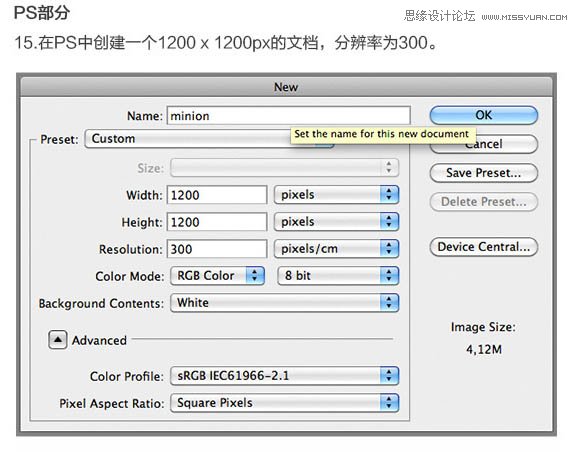Click the OK button

point(484,115)
